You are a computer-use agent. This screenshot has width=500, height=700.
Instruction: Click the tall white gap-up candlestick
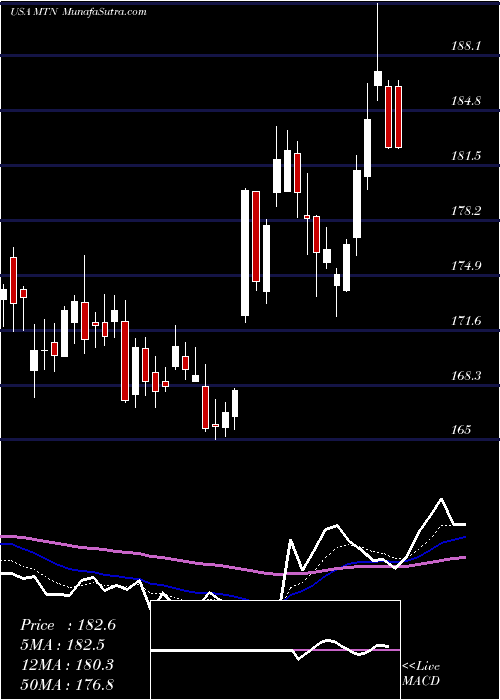245,253
